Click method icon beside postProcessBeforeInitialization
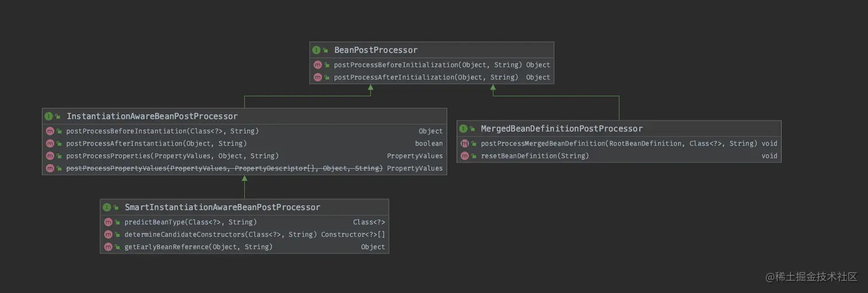This screenshot has height=293, width=868. [x=317, y=65]
